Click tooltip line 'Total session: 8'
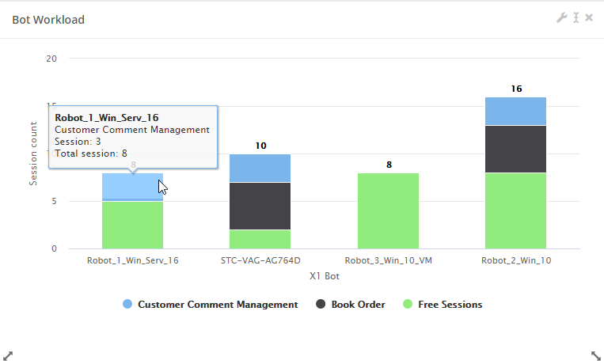Image resolution: width=604 pixels, height=364 pixels. [x=91, y=154]
